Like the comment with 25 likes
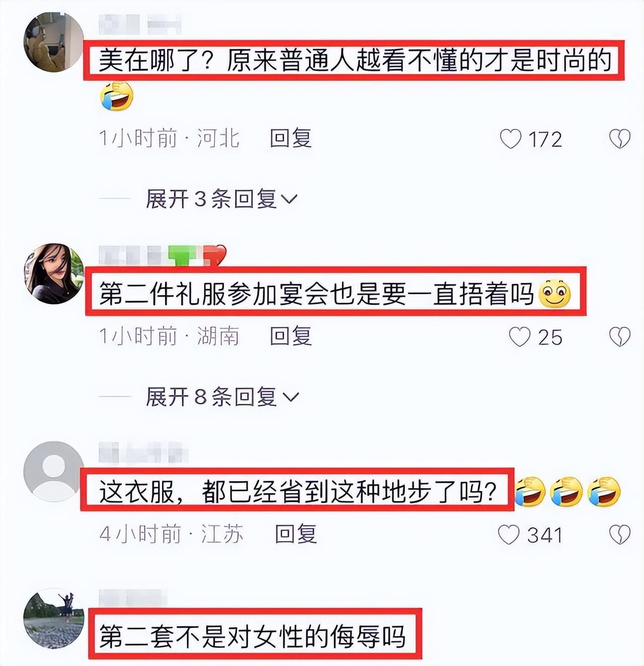 pyautogui.click(x=519, y=337)
